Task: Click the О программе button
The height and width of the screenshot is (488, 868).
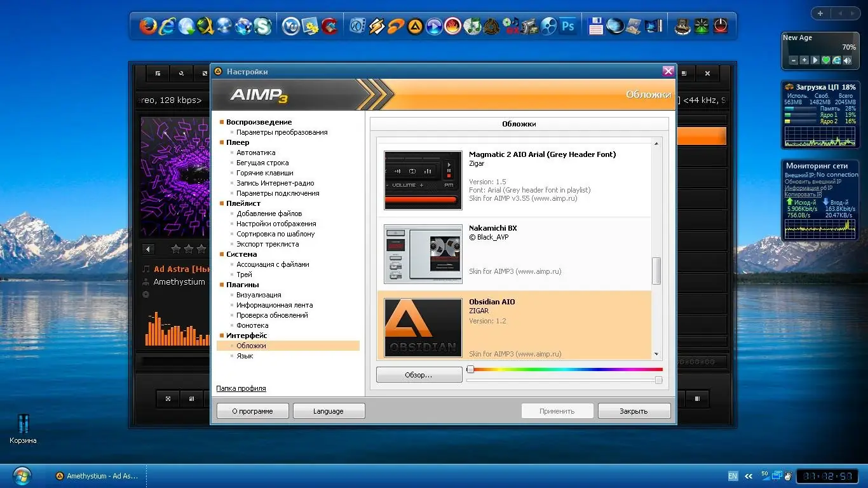Action: pos(253,411)
